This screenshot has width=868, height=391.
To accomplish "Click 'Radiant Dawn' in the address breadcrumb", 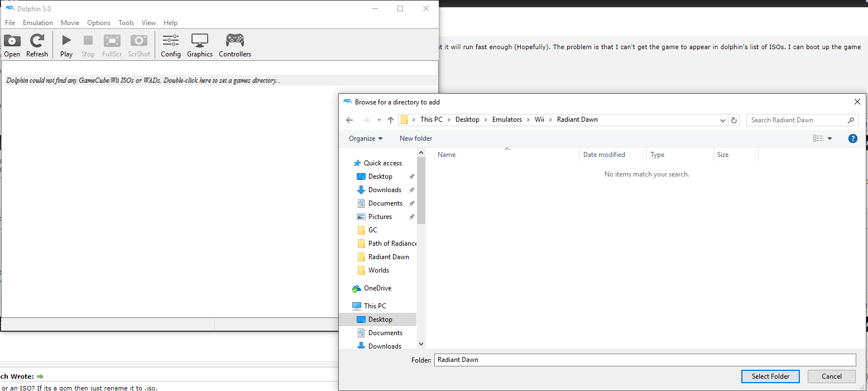I will 577,120.
